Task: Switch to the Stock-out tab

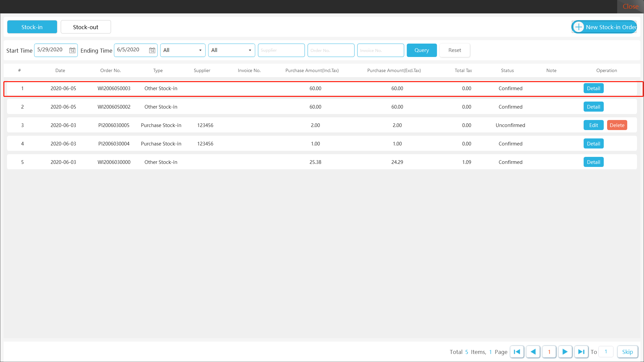Action: [86, 27]
